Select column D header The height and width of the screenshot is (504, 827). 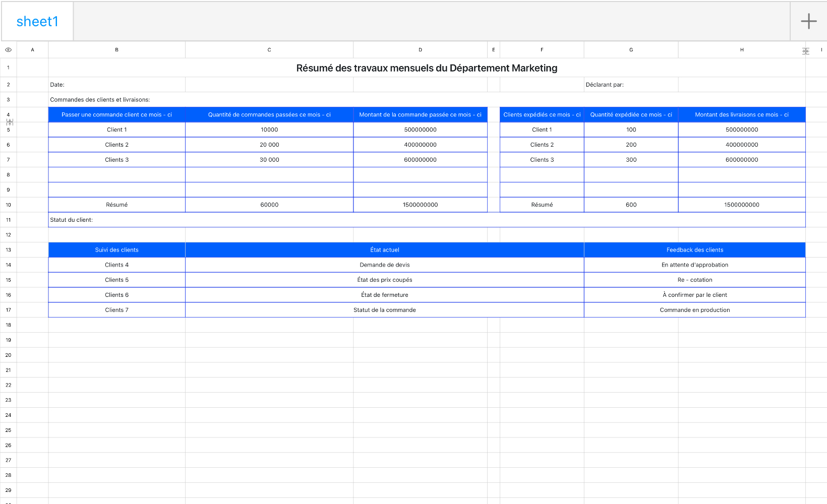coord(420,50)
